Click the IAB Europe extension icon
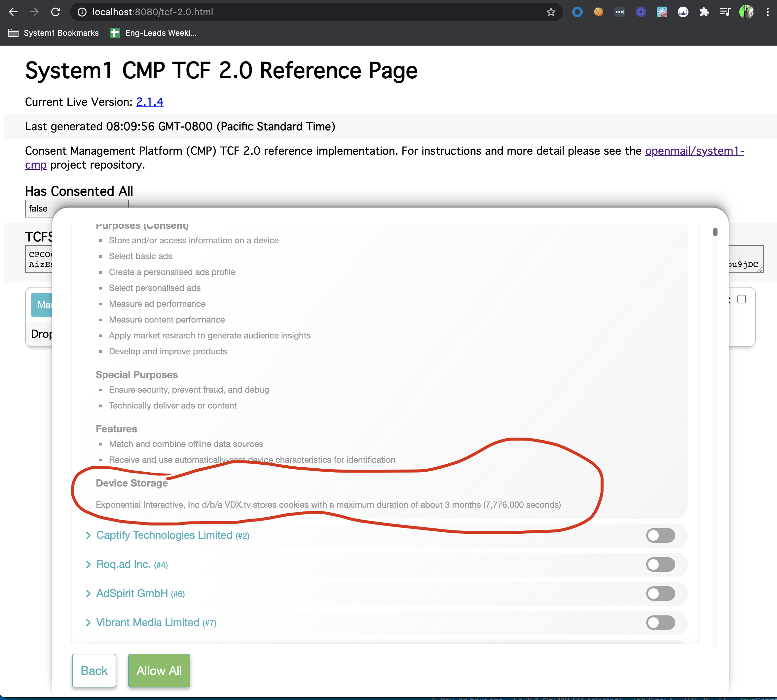 click(x=683, y=12)
